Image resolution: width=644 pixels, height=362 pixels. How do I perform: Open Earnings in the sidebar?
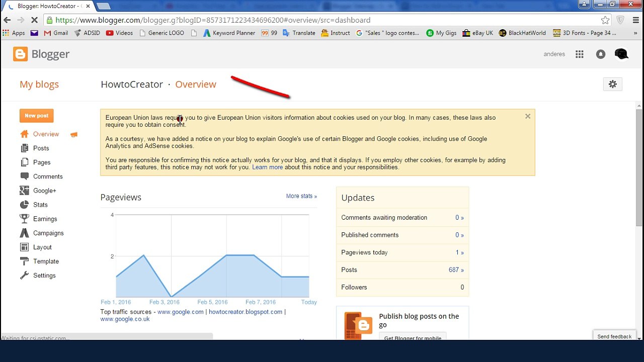[45, 219]
